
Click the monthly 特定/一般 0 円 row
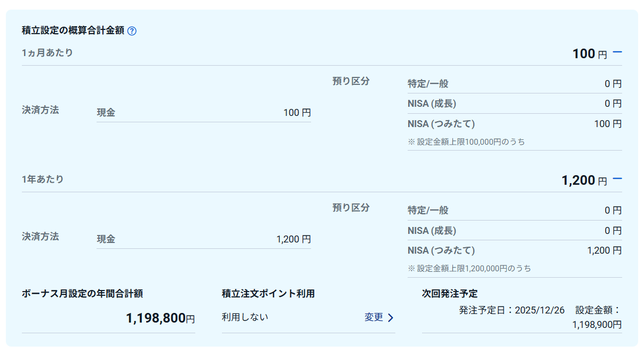point(514,84)
